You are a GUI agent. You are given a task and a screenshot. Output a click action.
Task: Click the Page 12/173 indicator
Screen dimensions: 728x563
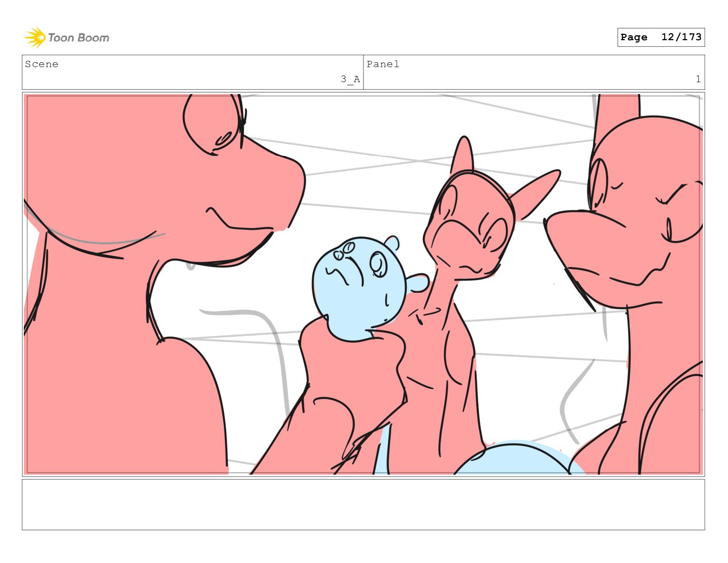tap(660, 37)
